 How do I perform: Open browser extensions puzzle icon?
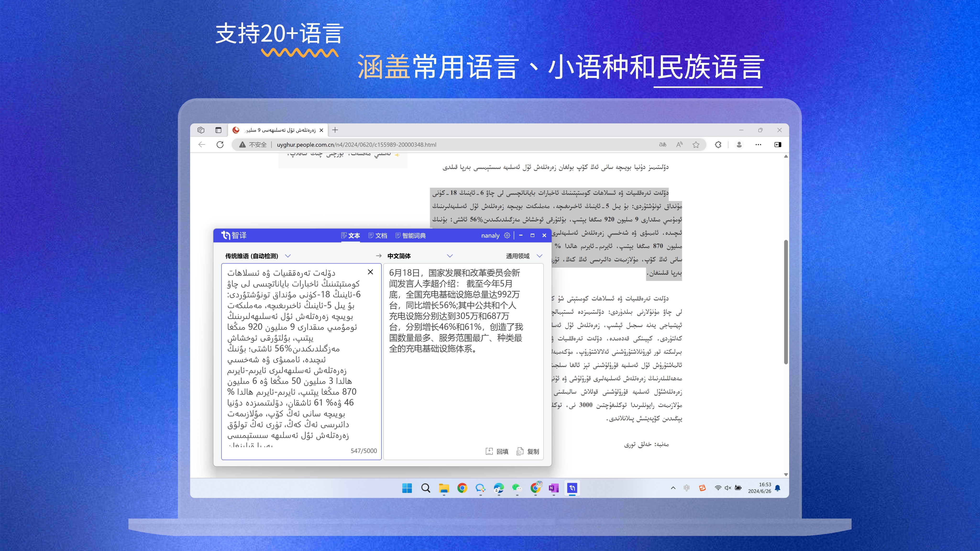coord(718,145)
